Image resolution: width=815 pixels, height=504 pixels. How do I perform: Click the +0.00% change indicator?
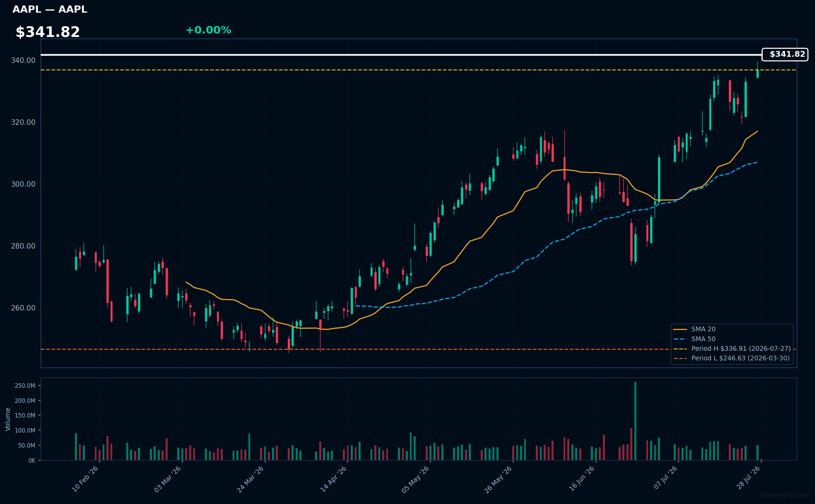click(x=208, y=30)
